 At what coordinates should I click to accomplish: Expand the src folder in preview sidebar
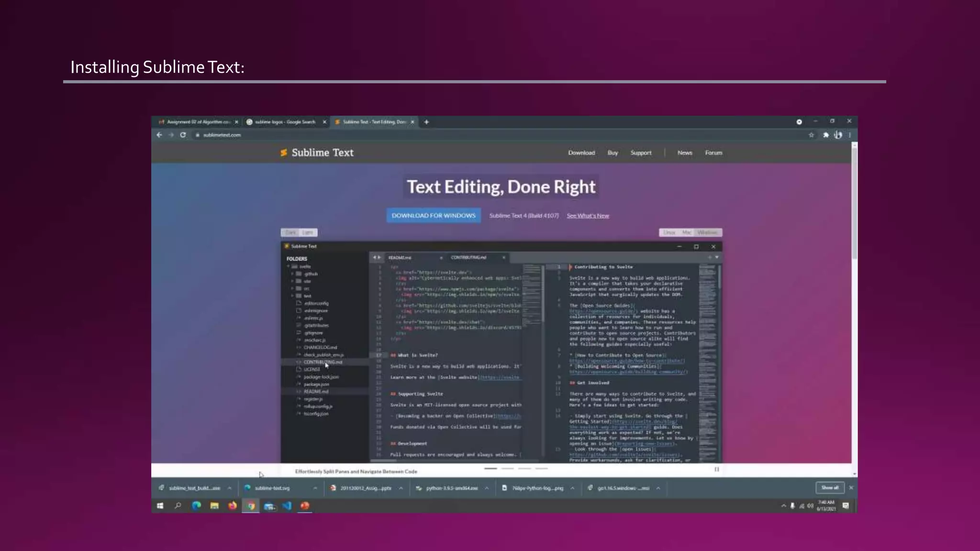pyautogui.click(x=292, y=288)
